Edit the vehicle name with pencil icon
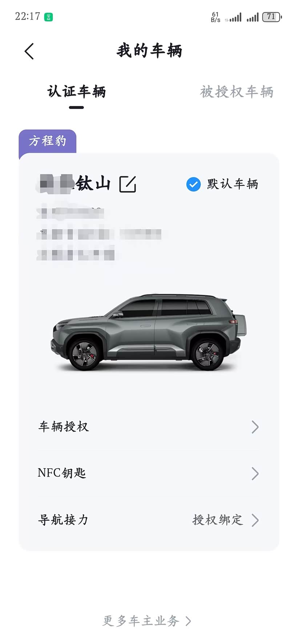298x644 pixels. (128, 184)
